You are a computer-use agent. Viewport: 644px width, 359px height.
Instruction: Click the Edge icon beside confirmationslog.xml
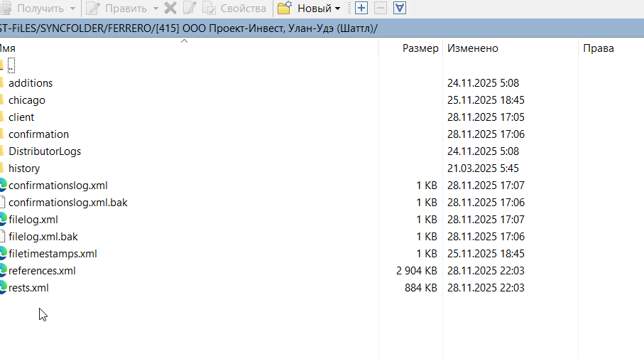(3, 185)
